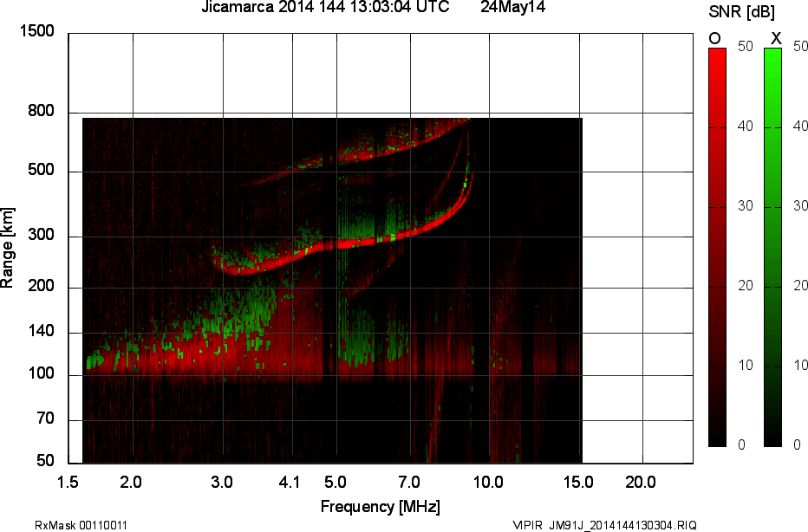The image size is (808, 532).
Task: Click the '100' range axis label
Action: [41, 373]
